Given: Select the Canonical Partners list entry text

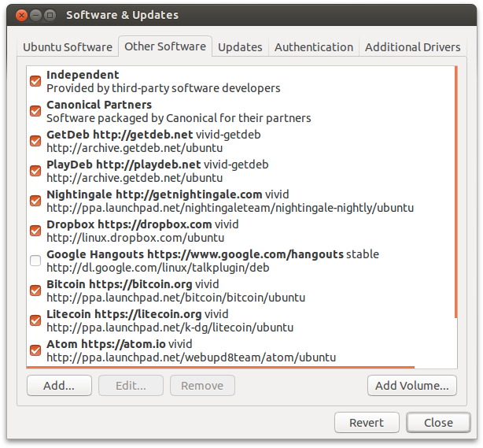Looking at the screenshot, I should click(179, 111).
